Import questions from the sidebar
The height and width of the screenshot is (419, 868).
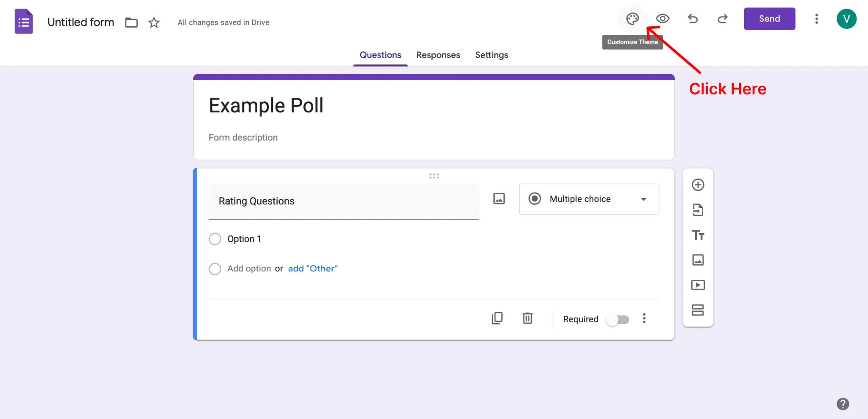point(698,210)
